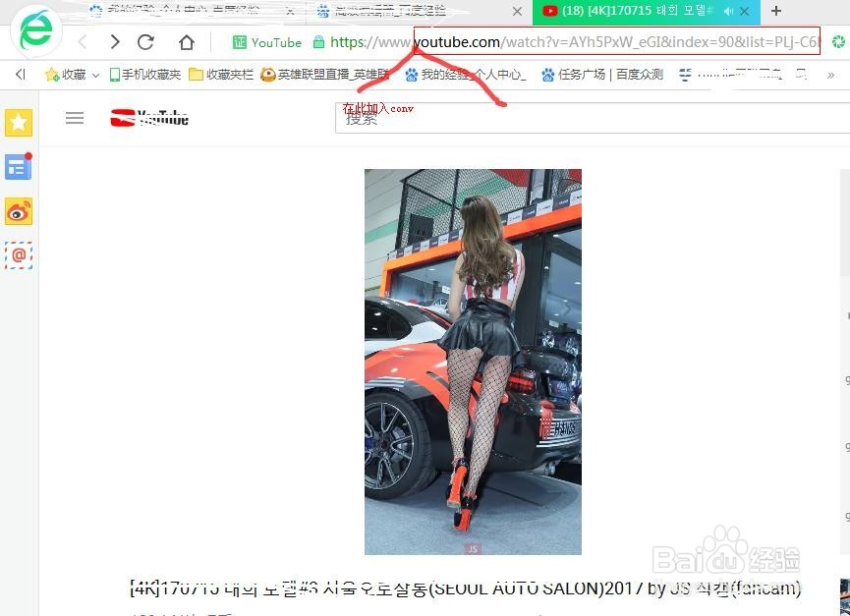Viewport: 850px width, 616px height.
Task: Click the video player area
Action: 473,362
